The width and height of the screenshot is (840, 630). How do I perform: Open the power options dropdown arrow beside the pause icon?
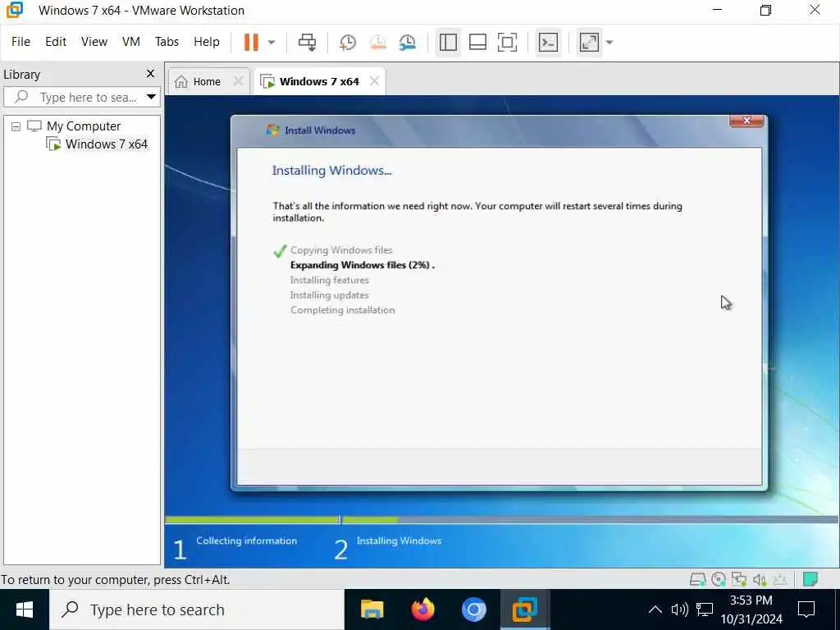[x=271, y=43]
